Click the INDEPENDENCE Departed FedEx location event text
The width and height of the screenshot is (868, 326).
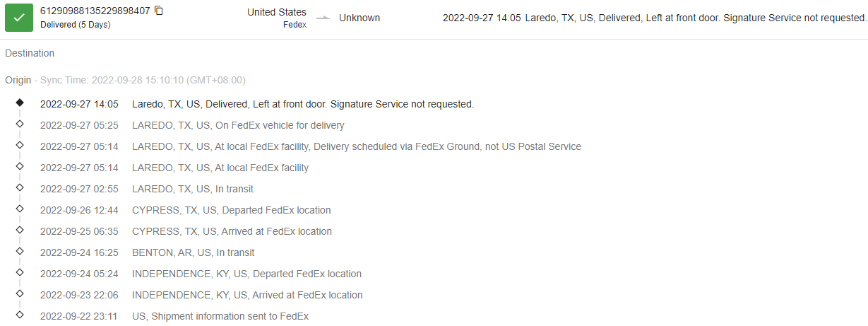(246, 274)
